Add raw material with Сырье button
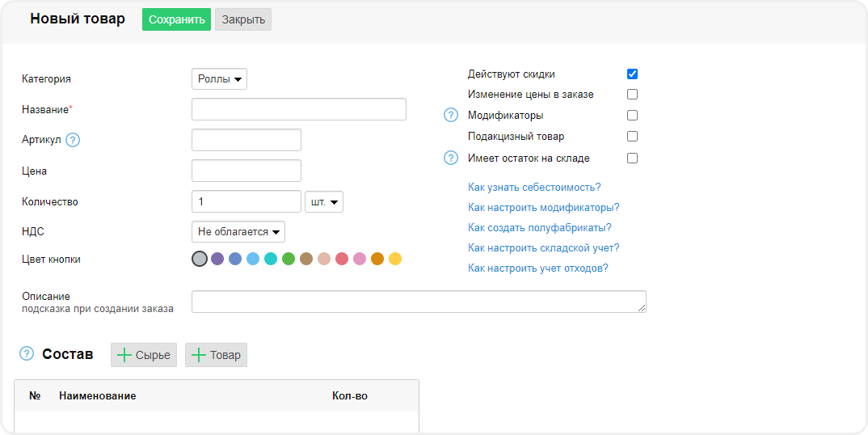Viewport: 868px width, 435px height. coord(144,355)
